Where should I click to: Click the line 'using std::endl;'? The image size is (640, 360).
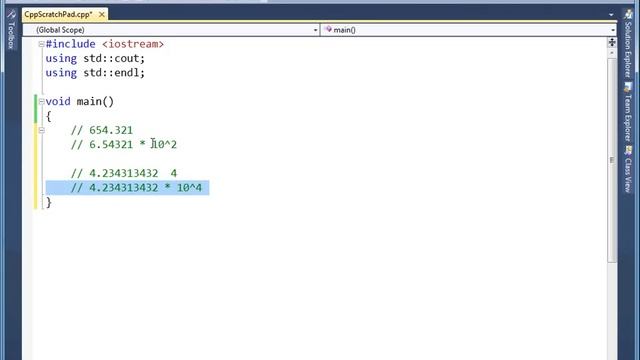[95, 73]
